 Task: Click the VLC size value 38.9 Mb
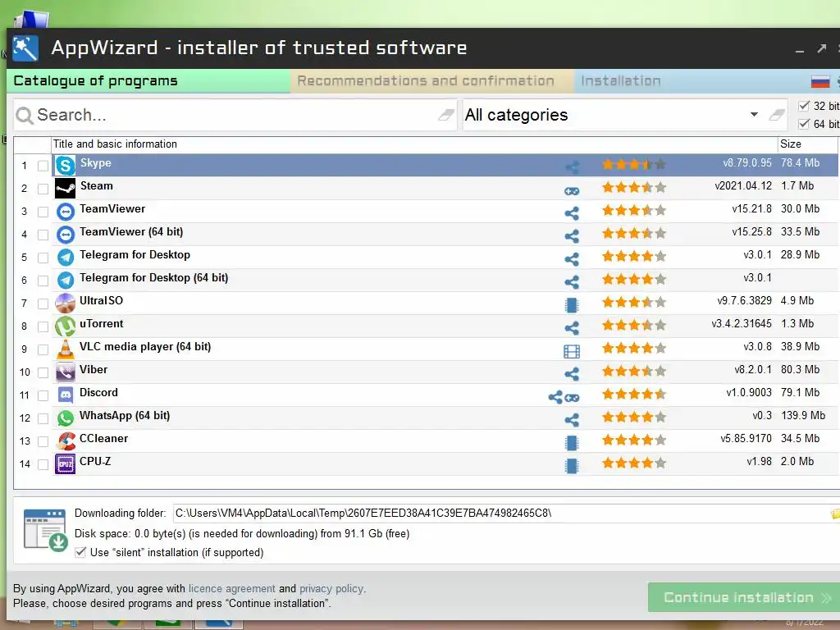(800, 347)
